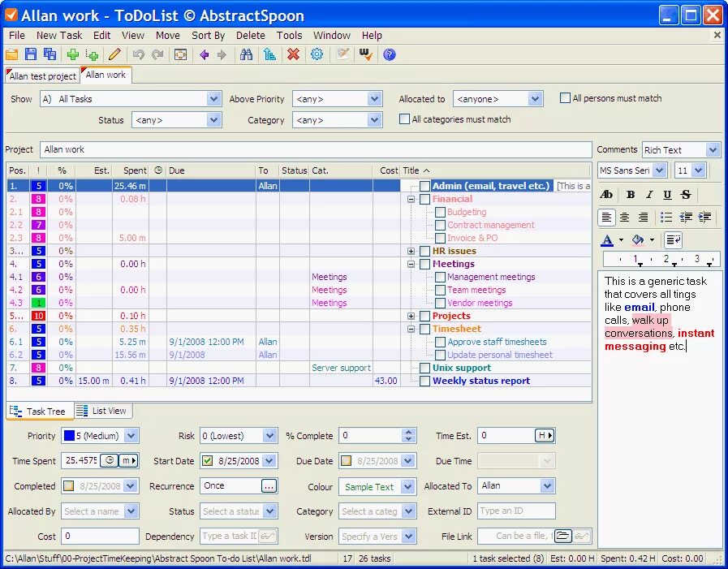Screen dimensions: 728x569
Task: Enable the Completed date checkbox
Action: click(69, 486)
